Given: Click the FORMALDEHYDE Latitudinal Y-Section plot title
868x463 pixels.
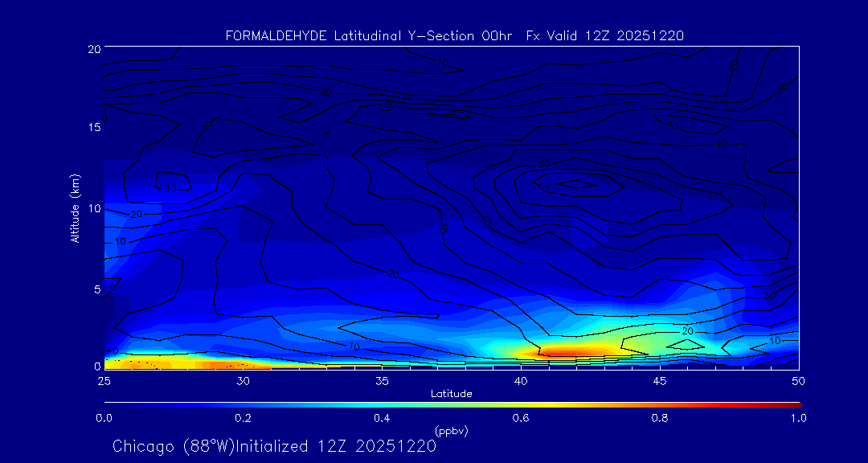Looking at the screenshot, I should click(454, 36).
